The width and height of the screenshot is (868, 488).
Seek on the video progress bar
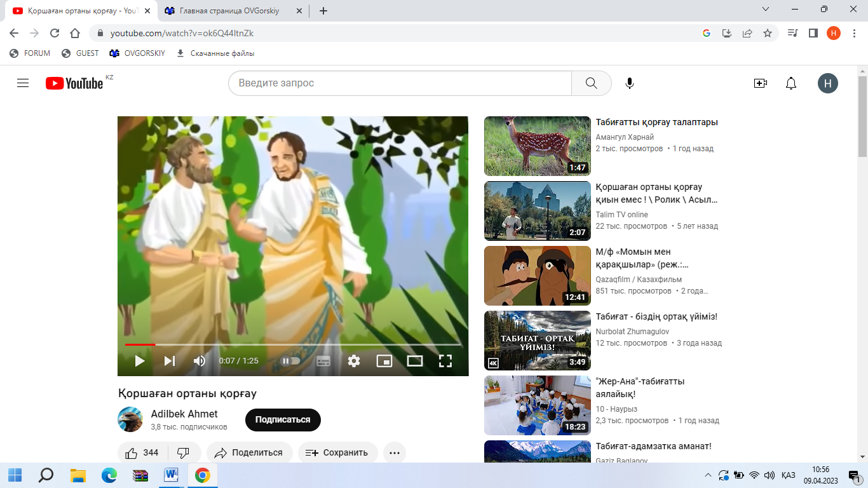click(x=293, y=344)
